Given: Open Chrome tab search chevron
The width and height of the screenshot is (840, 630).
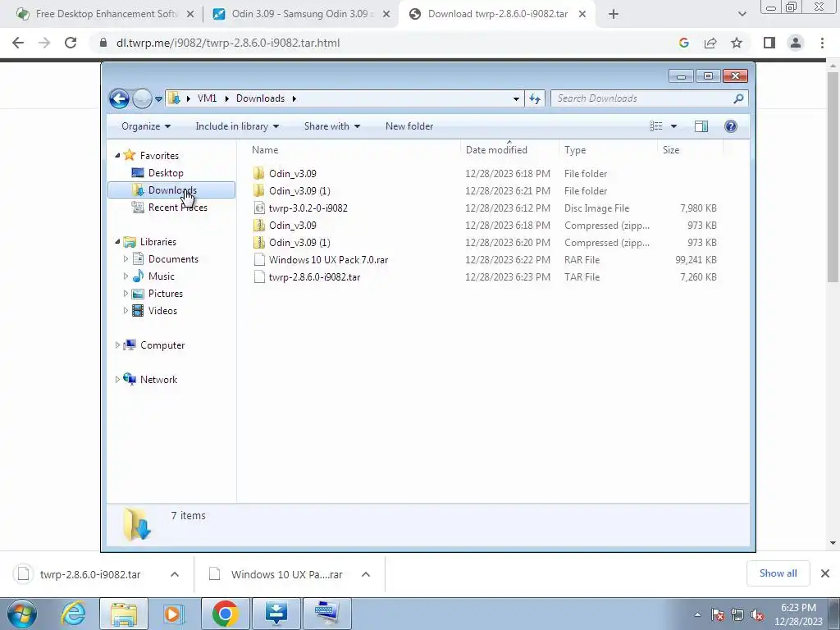Looking at the screenshot, I should pyautogui.click(x=742, y=15).
